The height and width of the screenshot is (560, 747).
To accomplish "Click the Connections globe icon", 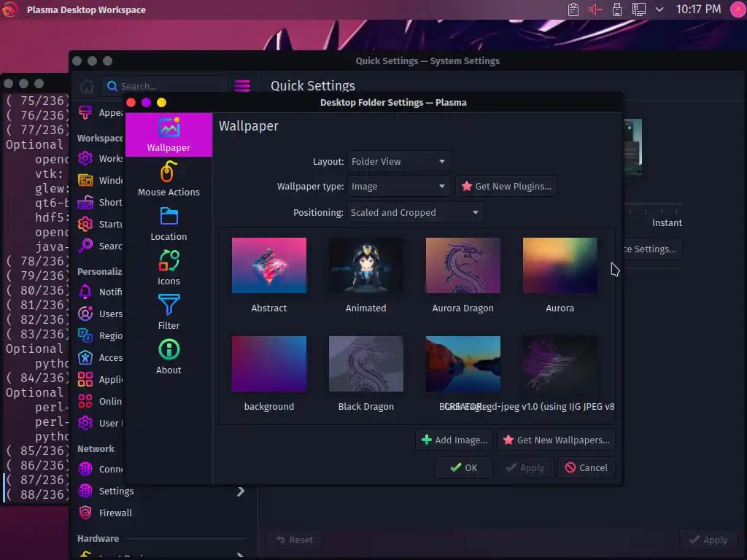I will 85,469.
